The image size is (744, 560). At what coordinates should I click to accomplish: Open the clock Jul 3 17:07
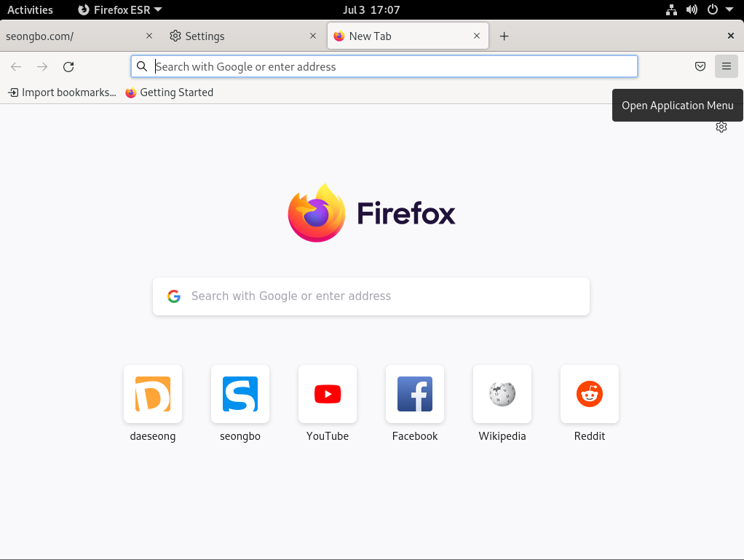(x=371, y=9)
